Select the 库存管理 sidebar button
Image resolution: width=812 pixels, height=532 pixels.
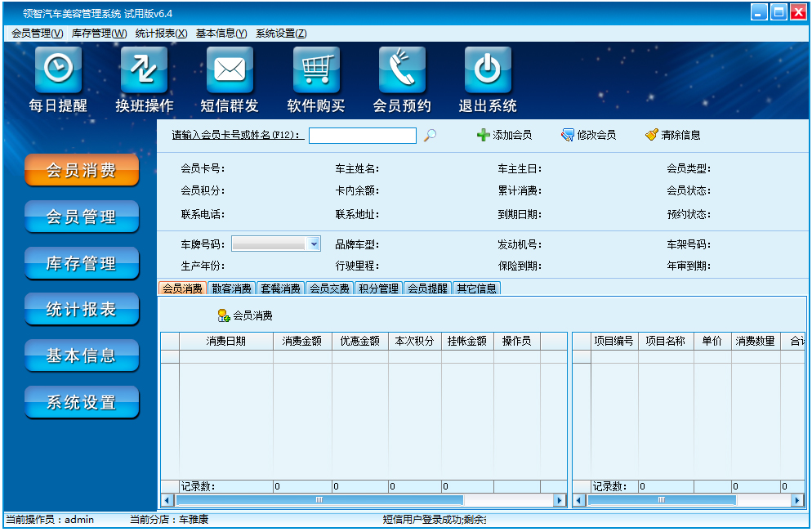pos(82,263)
